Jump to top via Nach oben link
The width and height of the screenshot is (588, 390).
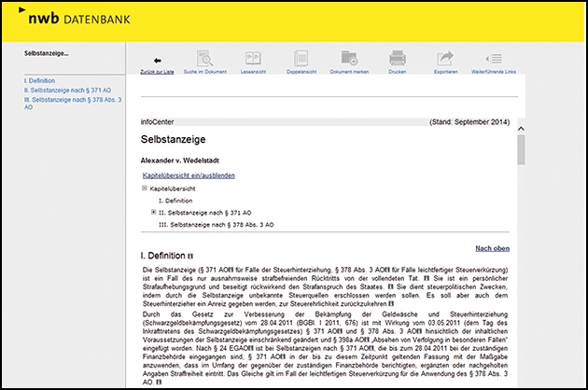click(492, 248)
